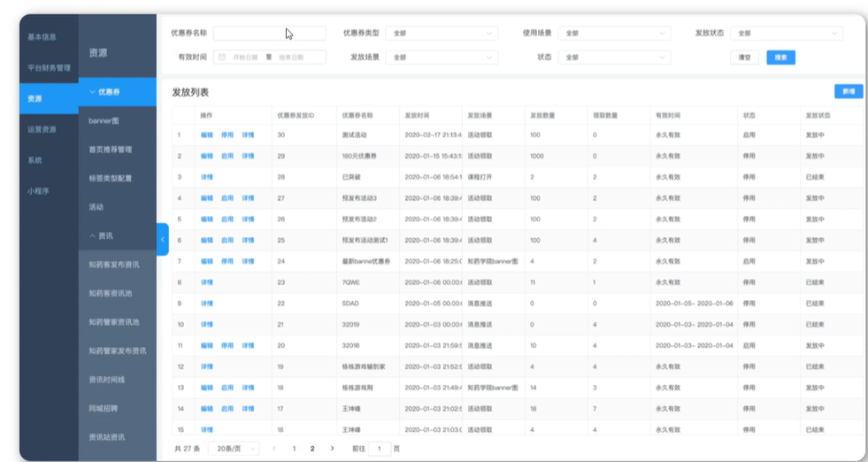Expand the 资讯 submenu group
The image size is (868, 462).
pyautogui.click(x=118, y=236)
